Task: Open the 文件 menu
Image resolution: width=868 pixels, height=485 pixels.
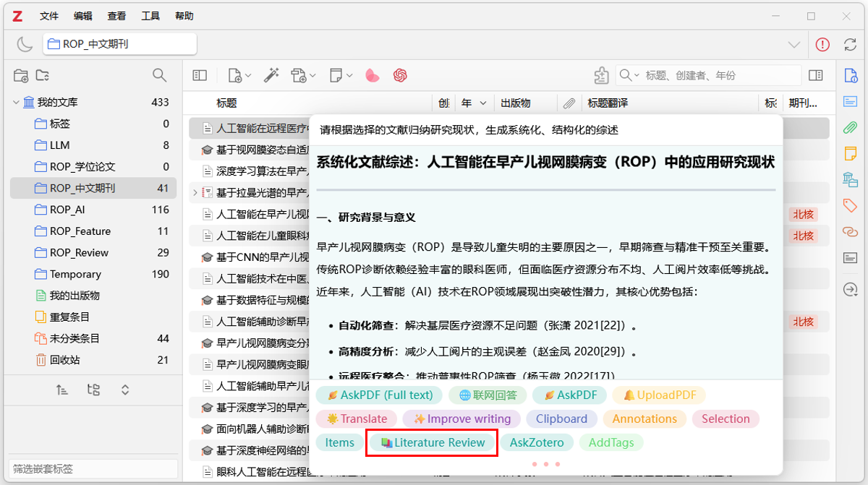Action: (49, 16)
